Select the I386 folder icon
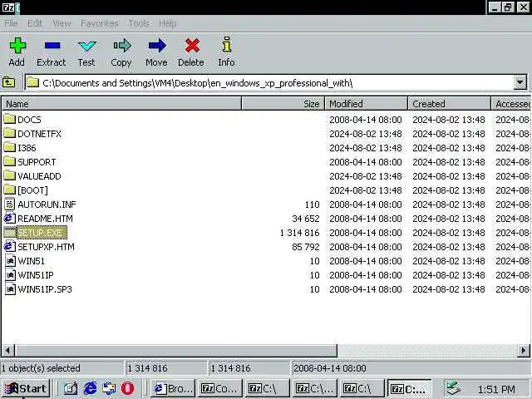This screenshot has width=532, height=399. pyautogui.click(x=9, y=148)
